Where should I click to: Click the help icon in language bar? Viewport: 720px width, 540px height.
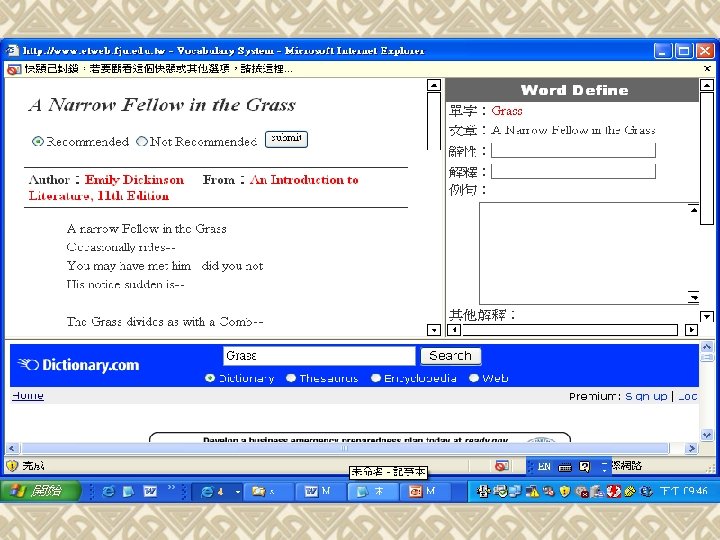coord(585,467)
